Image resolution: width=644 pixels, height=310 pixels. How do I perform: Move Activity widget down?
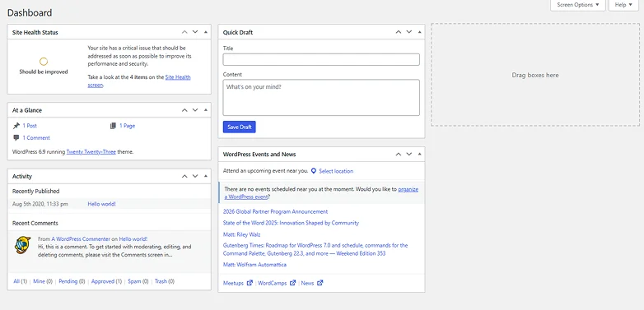point(195,176)
